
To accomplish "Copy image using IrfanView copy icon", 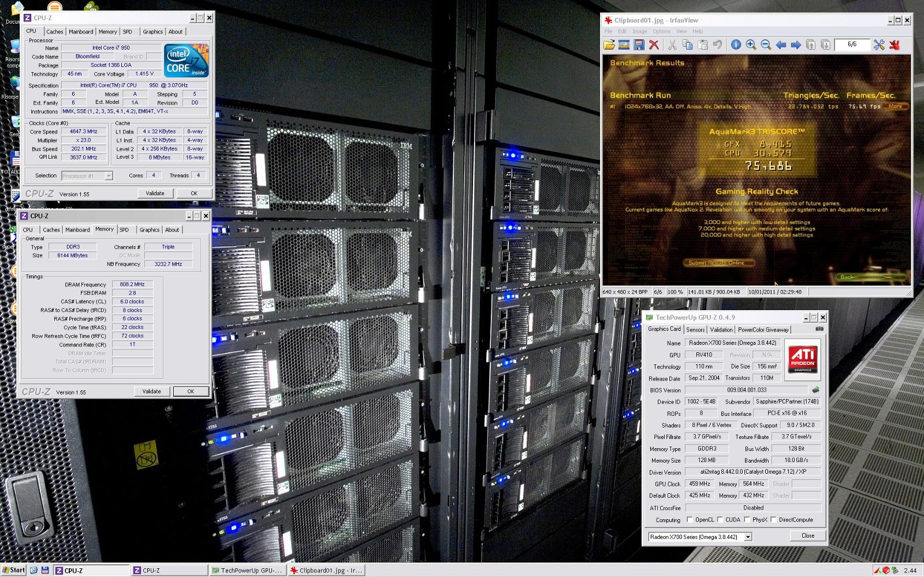I will pos(687,44).
